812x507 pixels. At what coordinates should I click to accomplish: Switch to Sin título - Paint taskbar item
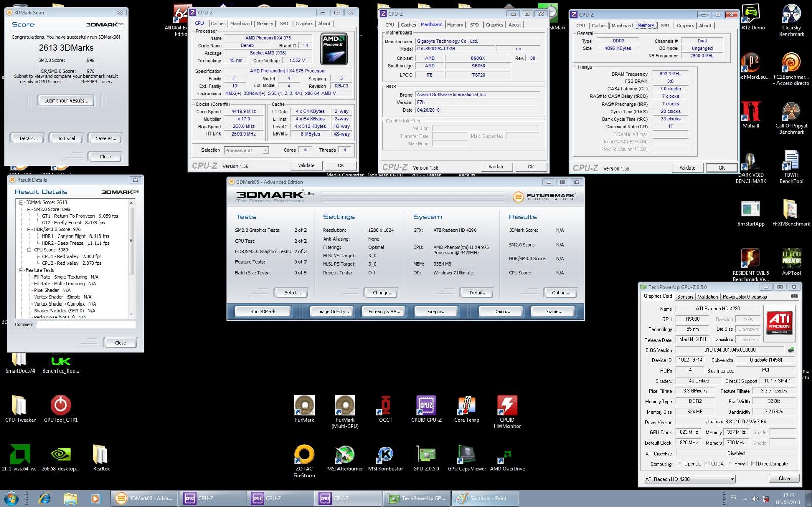tap(485, 498)
